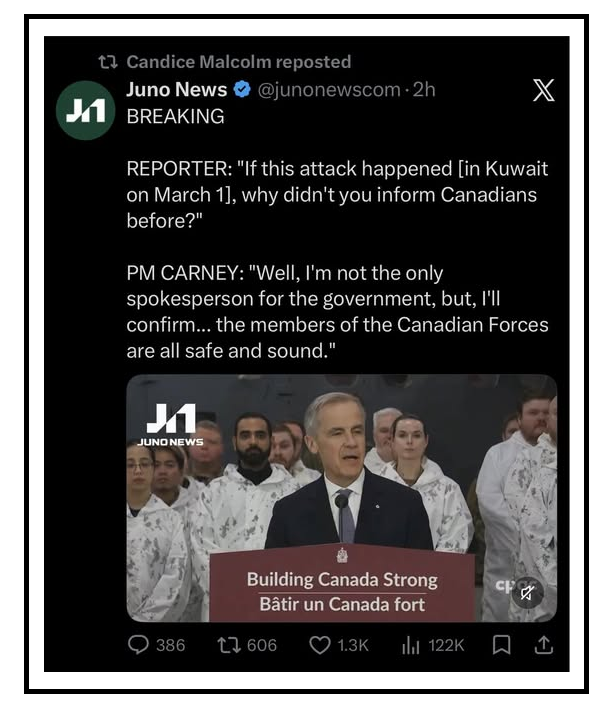Image resolution: width=608 pixels, height=712 pixels.
Task: Open the "Candice Malcolm reposted" label
Action: click(238, 62)
